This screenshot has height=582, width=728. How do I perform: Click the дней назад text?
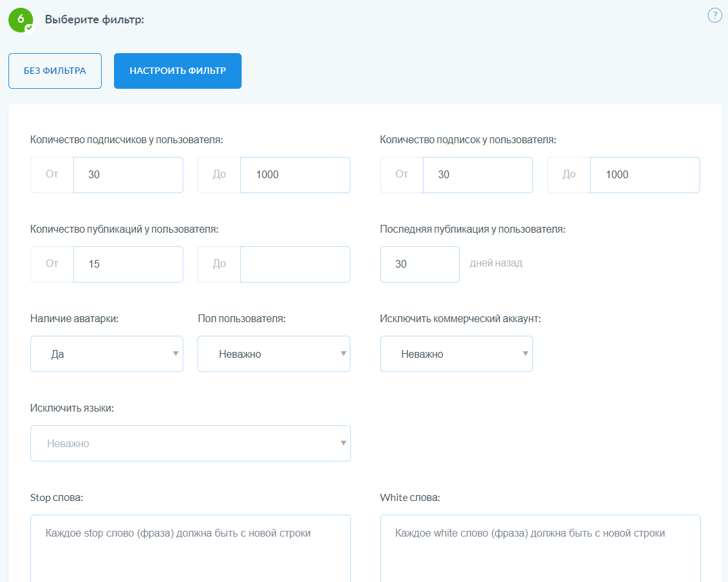click(496, 263)
